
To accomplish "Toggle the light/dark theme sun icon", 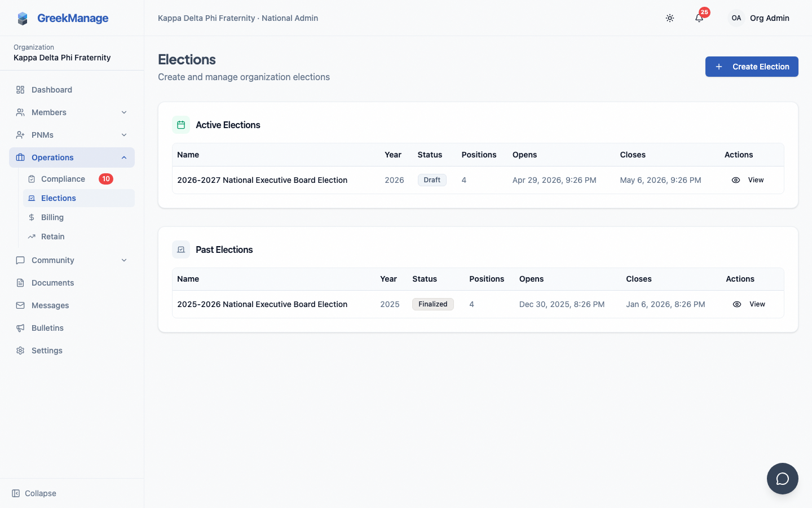I will coord(670,18).
